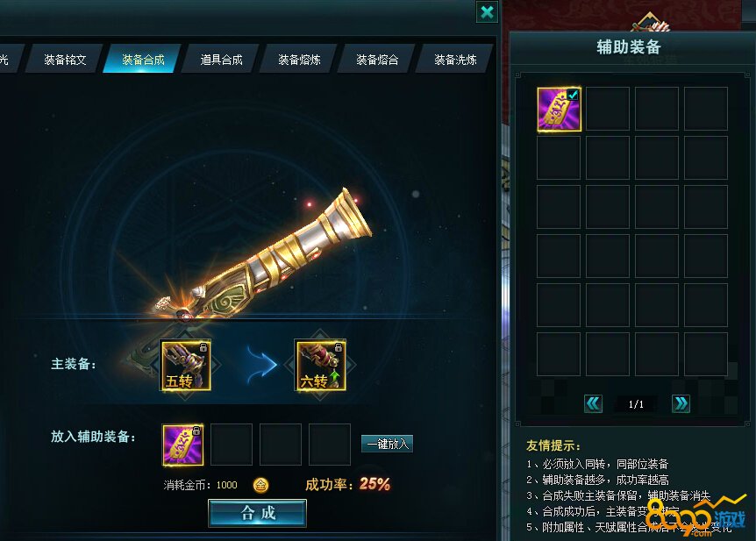
Task: Select the purple item in the 放入辅助装备 slot
Action: [x=182, y=445]
